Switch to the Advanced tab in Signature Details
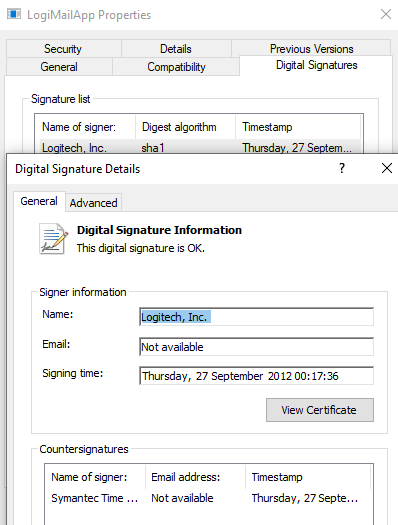 coord(93,203)
